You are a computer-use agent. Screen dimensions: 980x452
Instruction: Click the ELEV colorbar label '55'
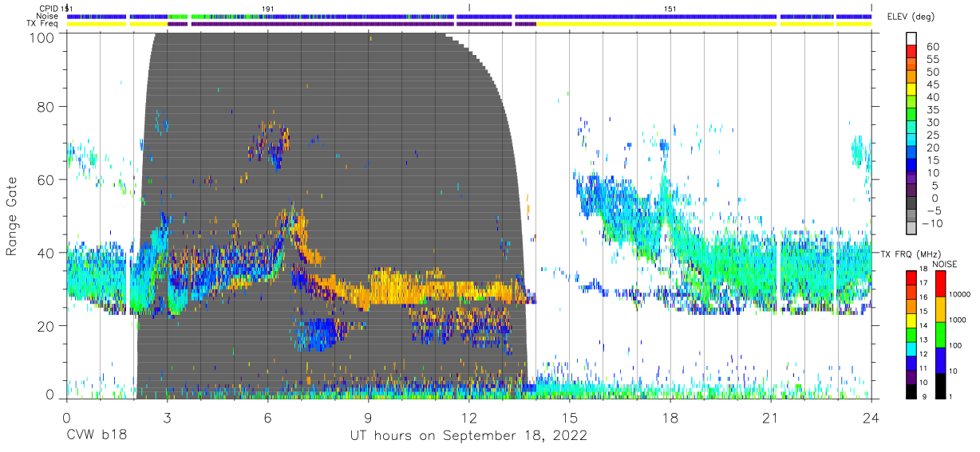click(x=931, y=59)
